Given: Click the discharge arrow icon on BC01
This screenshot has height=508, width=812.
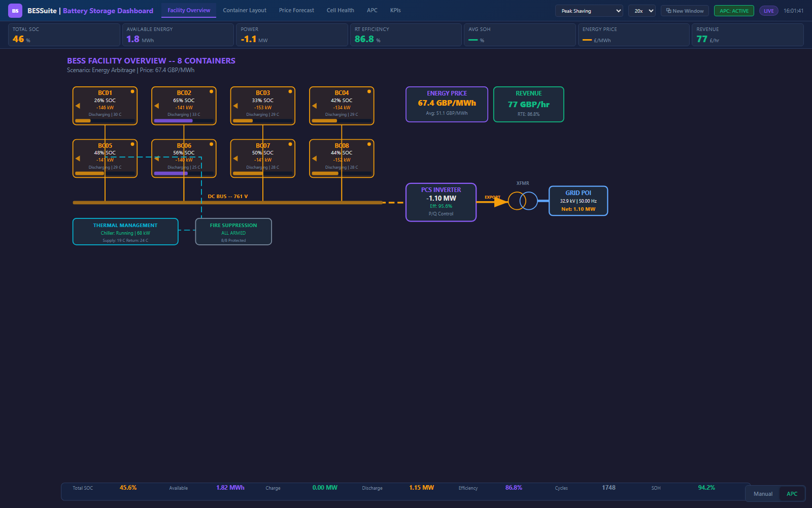Looking at the screenshot, I should point(79,106).
